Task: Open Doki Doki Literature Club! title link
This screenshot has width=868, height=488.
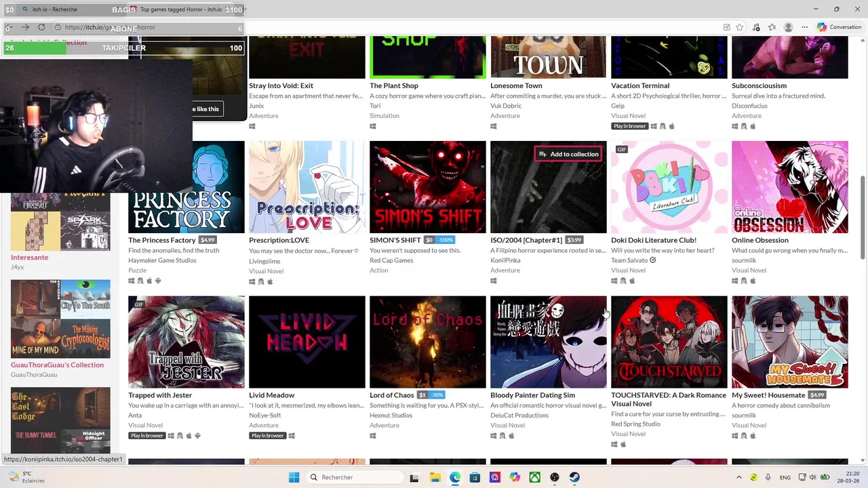Action: pos(654,240)
